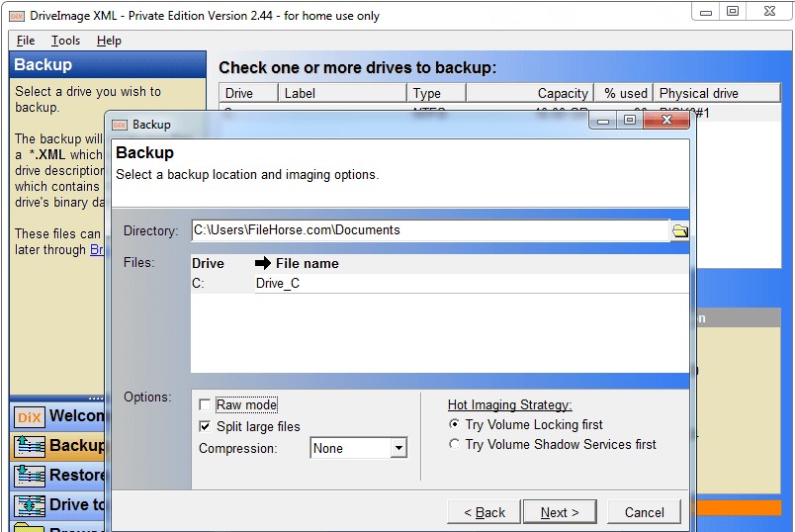
Task: Enable the Raw mode checkbox
Action: 205,404
